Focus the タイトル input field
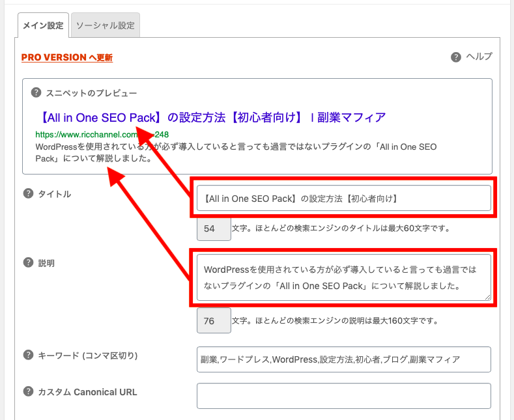This screenshot has width=514, height=420. [344, 198]
